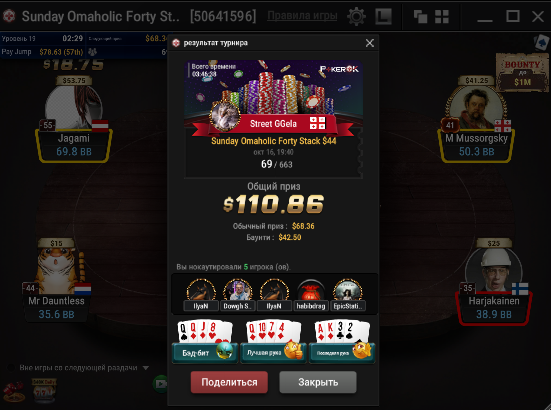The width and height of the screenshot is (551, 410).
Task: Open the settings gear icon
Action: tap(356, 16)
